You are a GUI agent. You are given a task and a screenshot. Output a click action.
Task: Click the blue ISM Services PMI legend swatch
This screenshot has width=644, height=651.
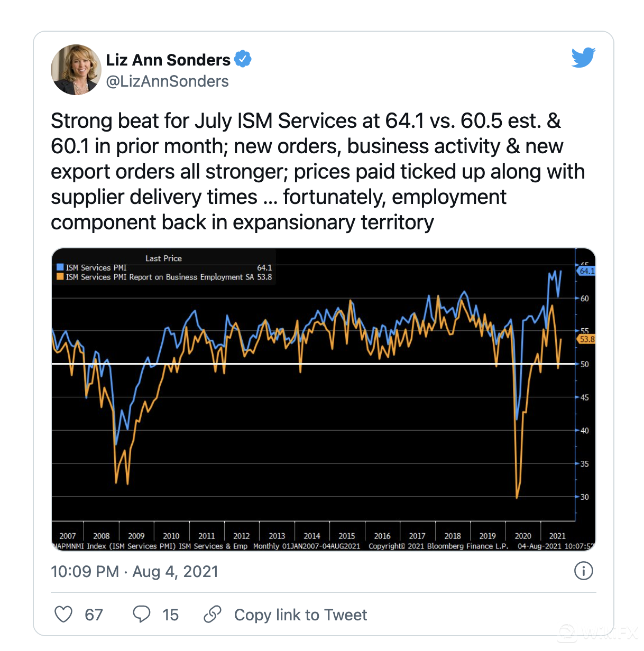[x=60, y=267]
